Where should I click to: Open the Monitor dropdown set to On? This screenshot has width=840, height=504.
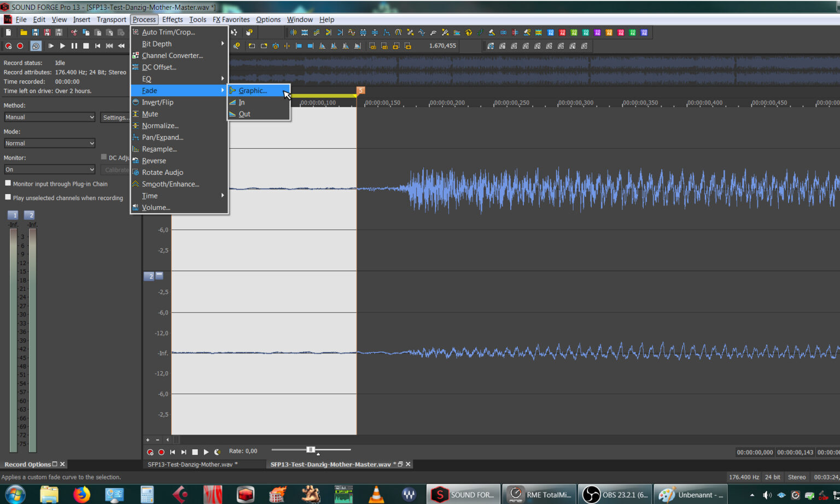tap(50, 169)
